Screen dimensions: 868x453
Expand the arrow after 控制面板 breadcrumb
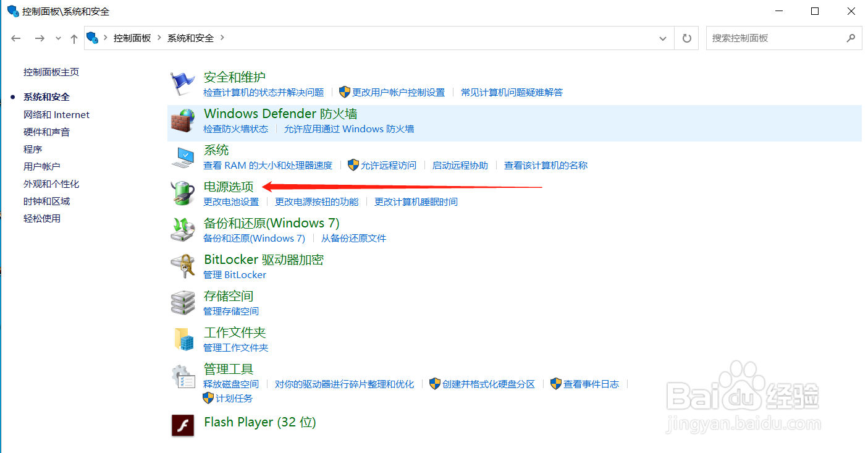159,38
